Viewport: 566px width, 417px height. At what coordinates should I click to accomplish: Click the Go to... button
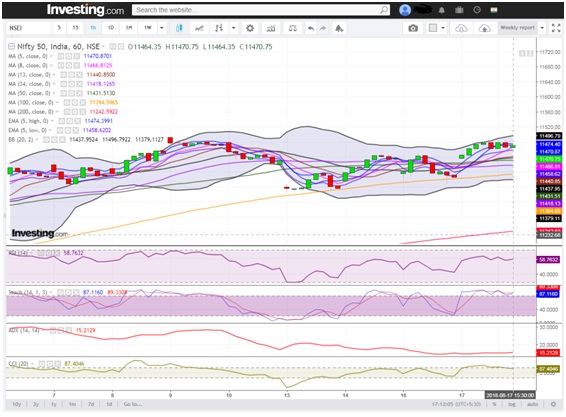pos(133,404)
